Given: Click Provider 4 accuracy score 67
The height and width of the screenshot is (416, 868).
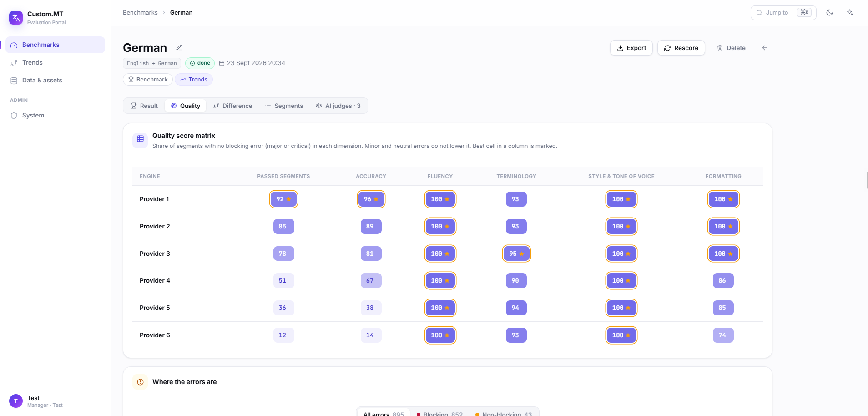Looking at the screenshot, I should (371, 281).
